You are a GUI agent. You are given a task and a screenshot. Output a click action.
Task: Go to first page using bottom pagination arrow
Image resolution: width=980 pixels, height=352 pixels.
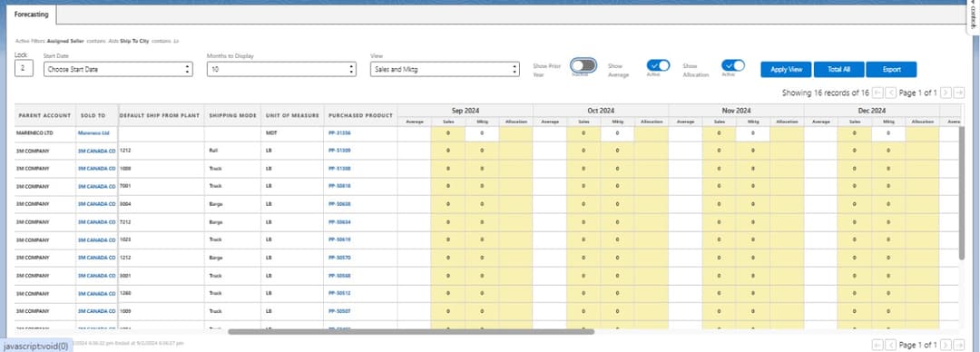(877, 345)
